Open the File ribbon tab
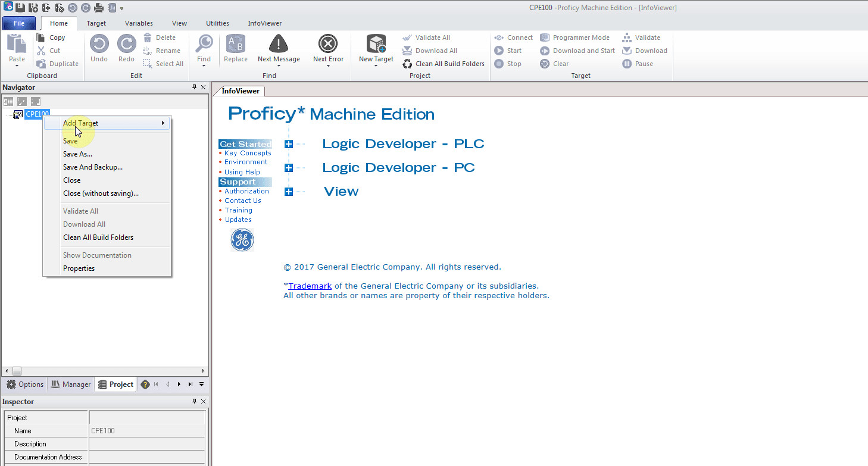 19,23
